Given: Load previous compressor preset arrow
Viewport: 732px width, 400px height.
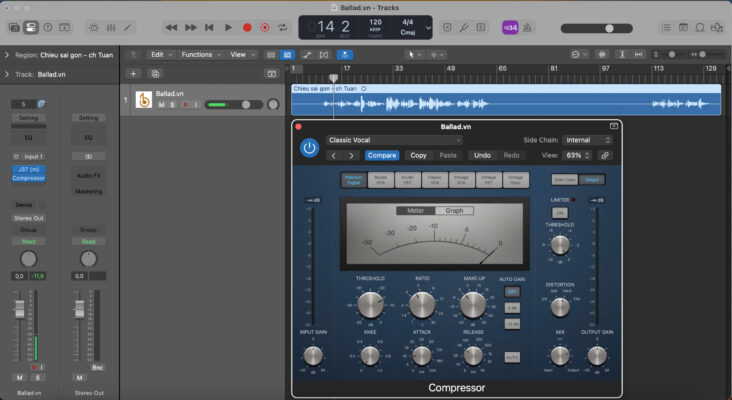Looking at the screenshot, I should [334, 155].
